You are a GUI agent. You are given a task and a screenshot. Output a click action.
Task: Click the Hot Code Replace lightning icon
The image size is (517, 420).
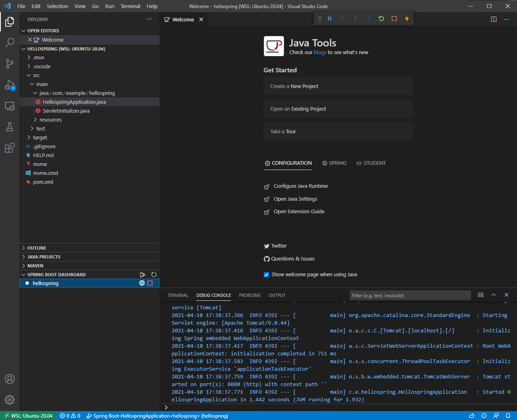[407, 19]
